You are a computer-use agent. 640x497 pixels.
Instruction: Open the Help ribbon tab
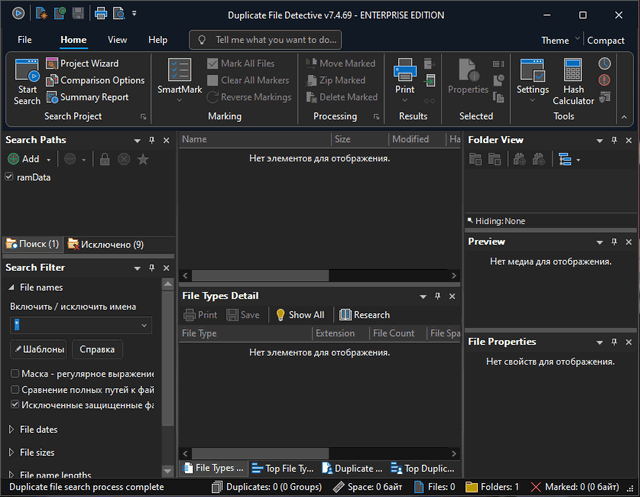tap(158, 40)
